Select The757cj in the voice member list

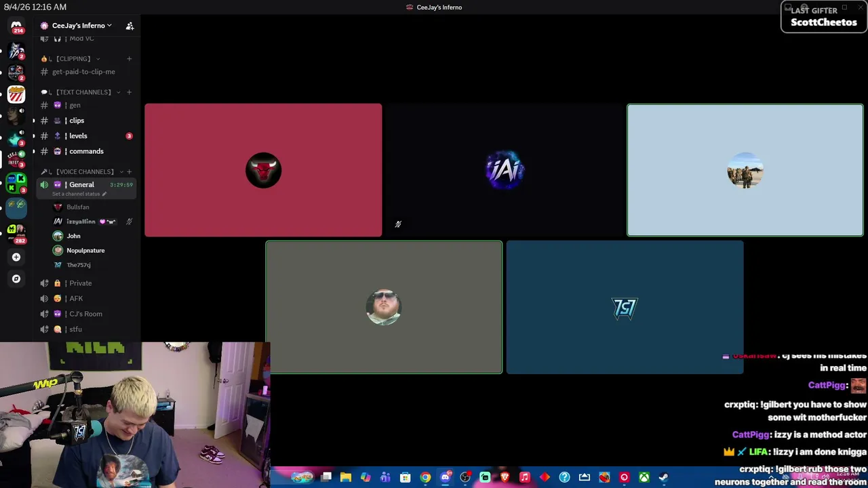pos(94,265)
